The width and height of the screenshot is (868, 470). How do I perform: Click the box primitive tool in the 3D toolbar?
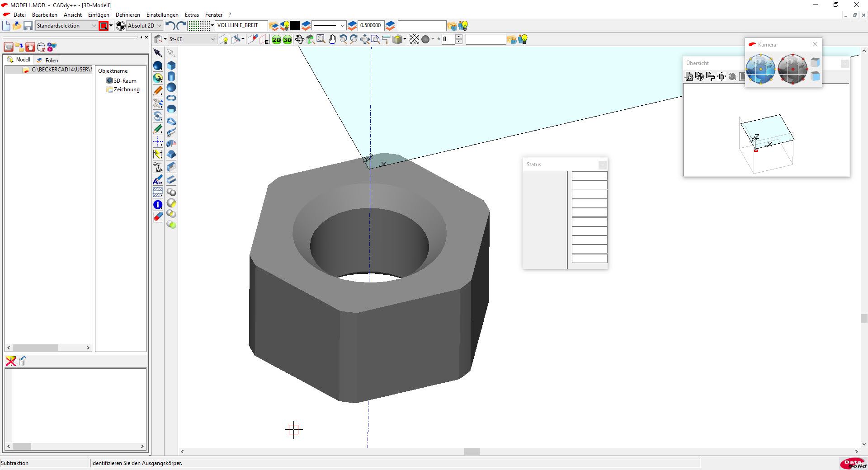171,66
